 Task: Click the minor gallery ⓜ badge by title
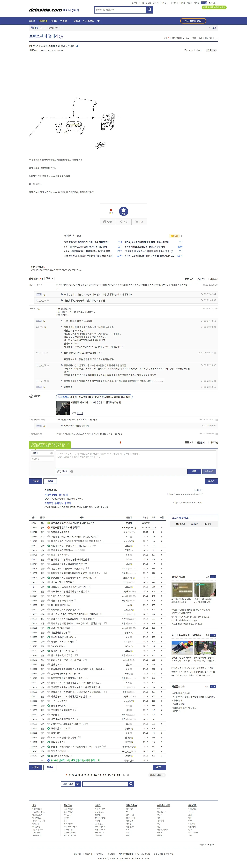(61, 36)
